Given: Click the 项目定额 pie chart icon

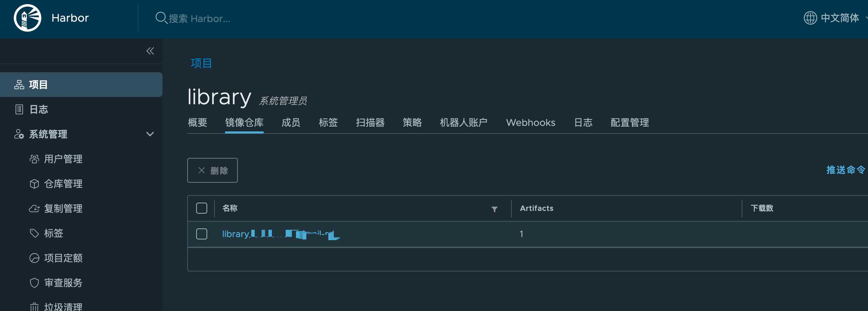Looking at the screenshot, I should [34, 258].
